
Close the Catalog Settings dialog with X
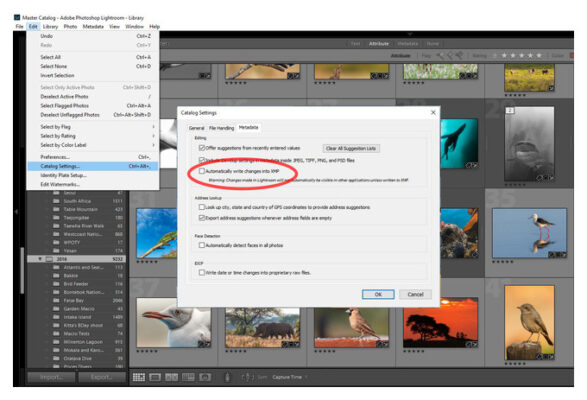(x=433, y=112)
